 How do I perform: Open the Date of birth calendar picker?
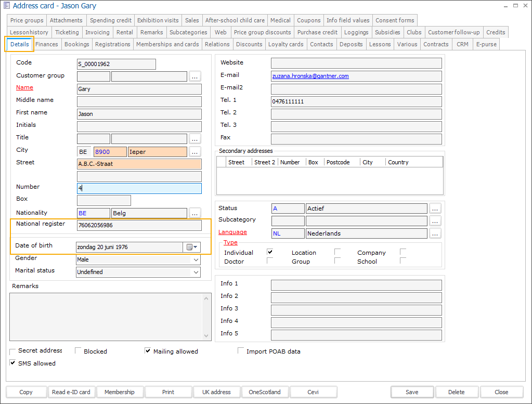(x=192, y=247)
